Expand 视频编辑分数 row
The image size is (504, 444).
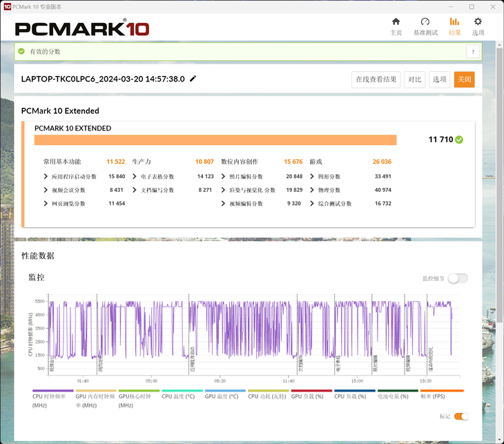coord(224,204)
